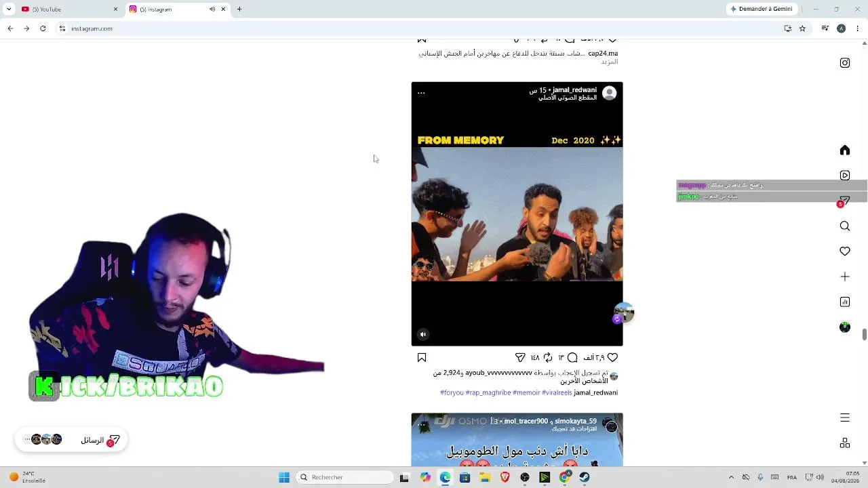Image resolution: width=868 pixels, height=488 pixels.
Task: Create a new post with plus icon
Action: [845, 277]
